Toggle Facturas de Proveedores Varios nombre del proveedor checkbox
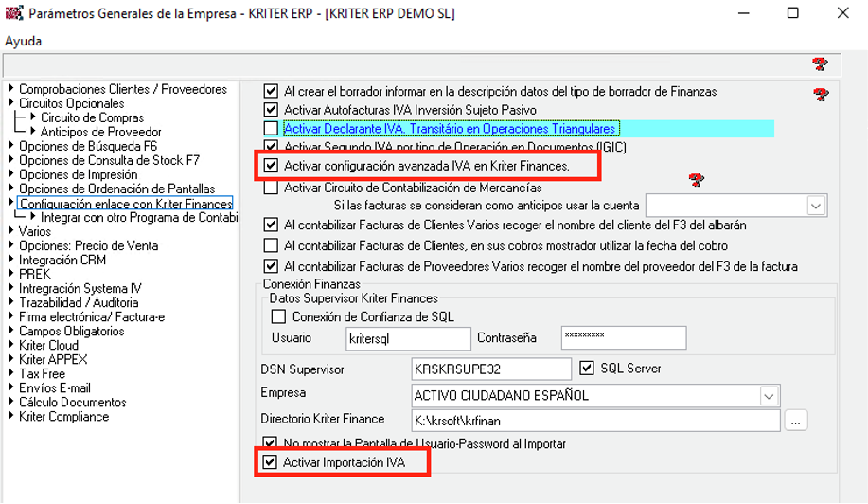This screenshot has height=504, width=868. click(271, 266)
